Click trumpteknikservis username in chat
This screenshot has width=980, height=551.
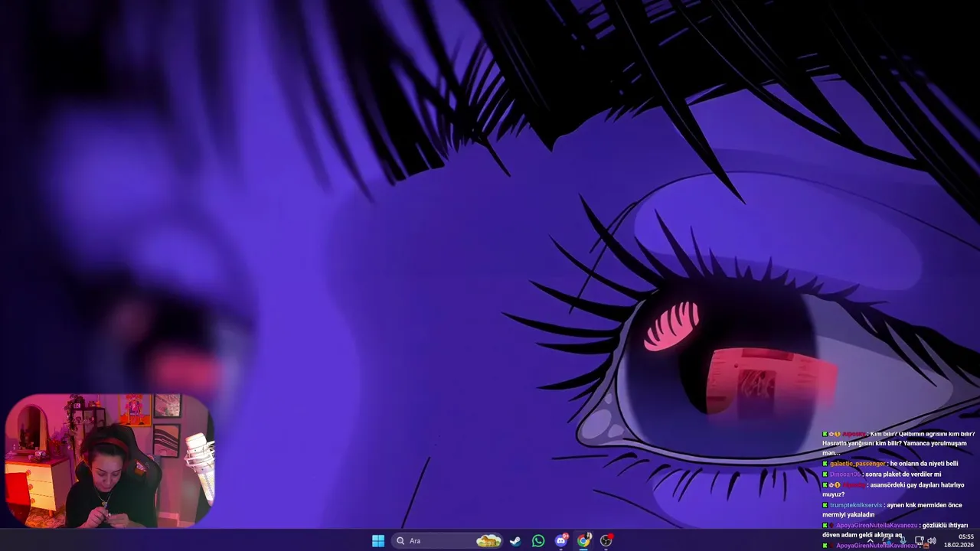click(856, 505)
